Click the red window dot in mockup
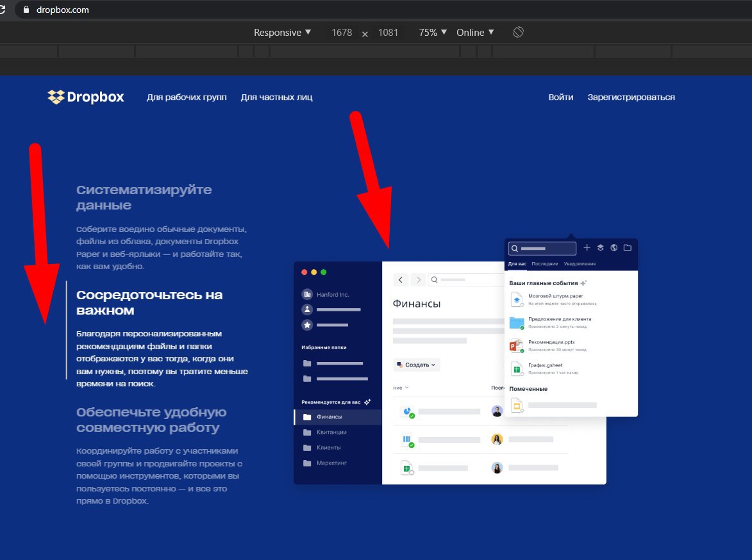This screenshot has height=560, width=752. point(304,272)
